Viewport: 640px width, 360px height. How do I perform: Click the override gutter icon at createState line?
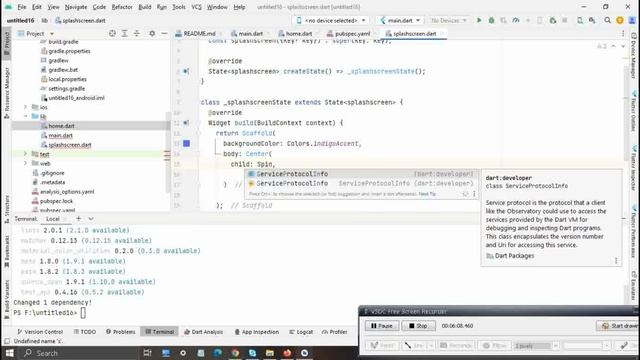pyautogui.click(x=186, y=71)
